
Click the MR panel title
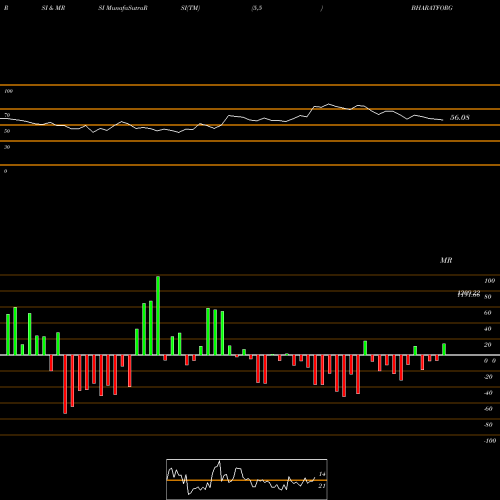coord(446,260)
